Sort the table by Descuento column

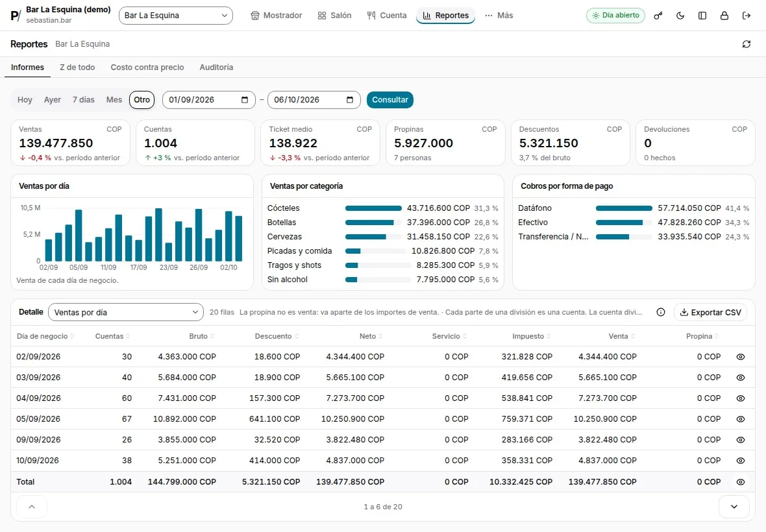click(277, 336)
